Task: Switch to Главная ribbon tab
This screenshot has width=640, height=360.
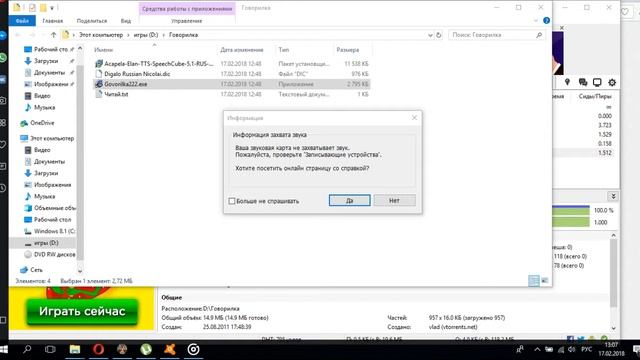Action: [x=53, y=21]
